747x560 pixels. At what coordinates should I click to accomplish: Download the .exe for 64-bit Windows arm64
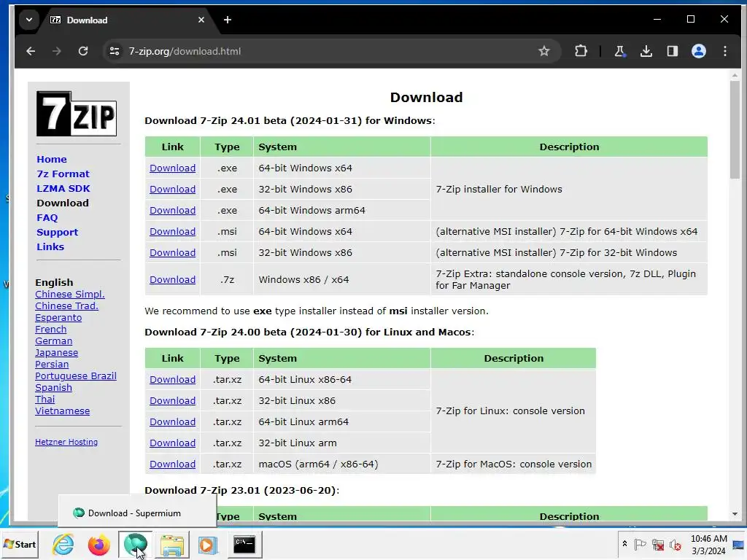(x=172, y=211)
